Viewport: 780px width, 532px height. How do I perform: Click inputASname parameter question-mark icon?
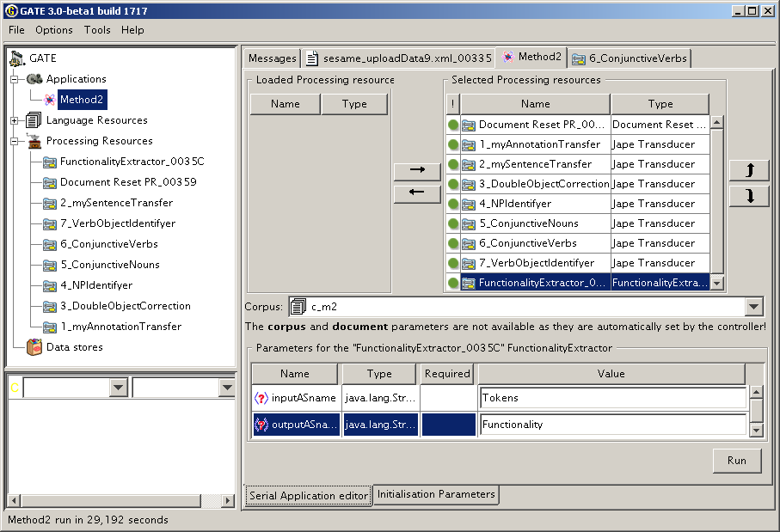point(261,398)
